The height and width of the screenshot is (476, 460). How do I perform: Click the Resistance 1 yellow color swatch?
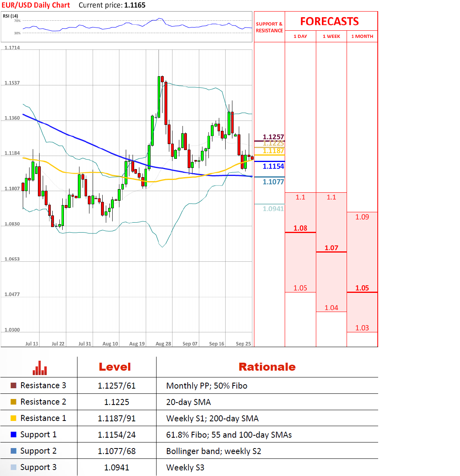pos(13,418)
